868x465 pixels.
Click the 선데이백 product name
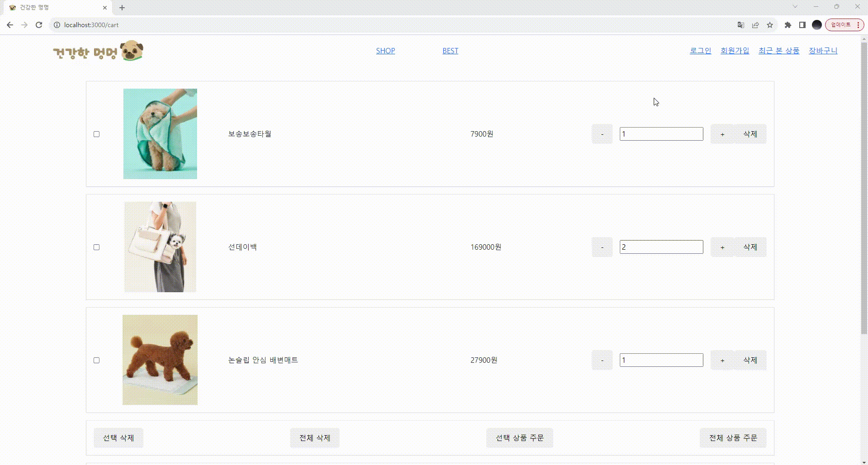point(242,247)
